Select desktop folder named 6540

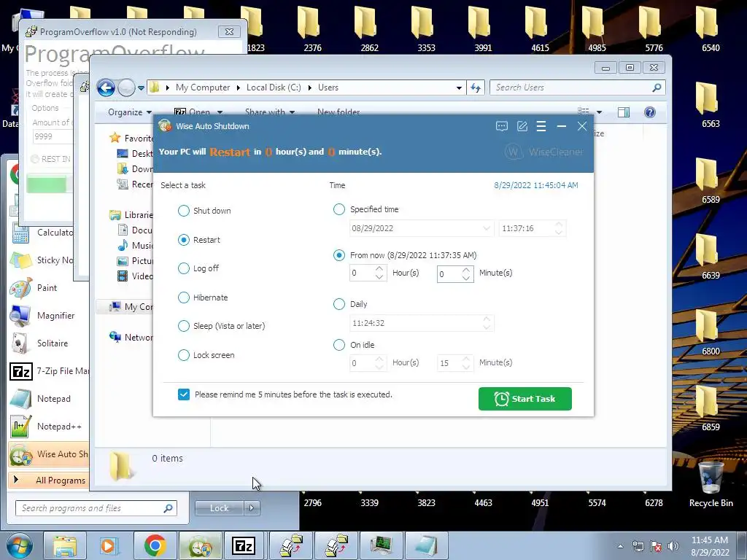[x=711, y=28]
